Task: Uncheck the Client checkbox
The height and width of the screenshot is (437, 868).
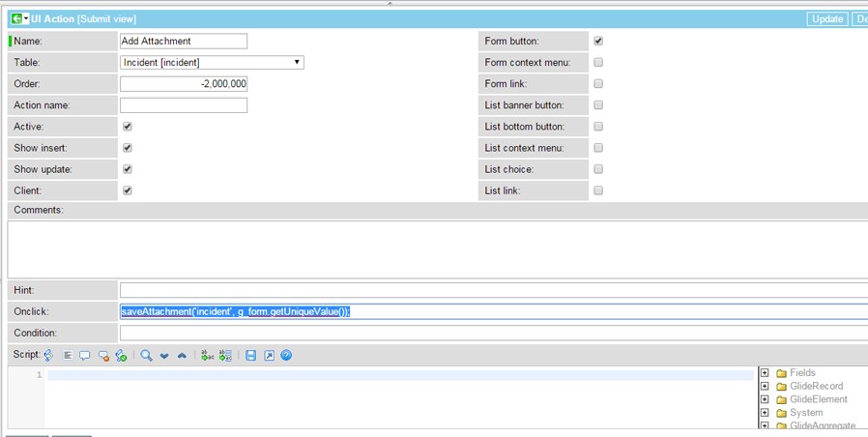Action: click(128, 190)
